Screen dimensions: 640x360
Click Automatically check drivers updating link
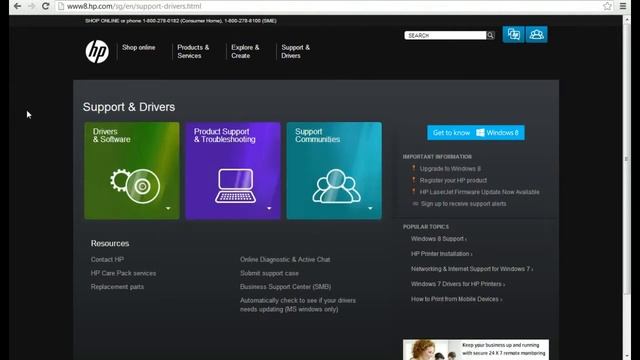click(x=298, y=305)
